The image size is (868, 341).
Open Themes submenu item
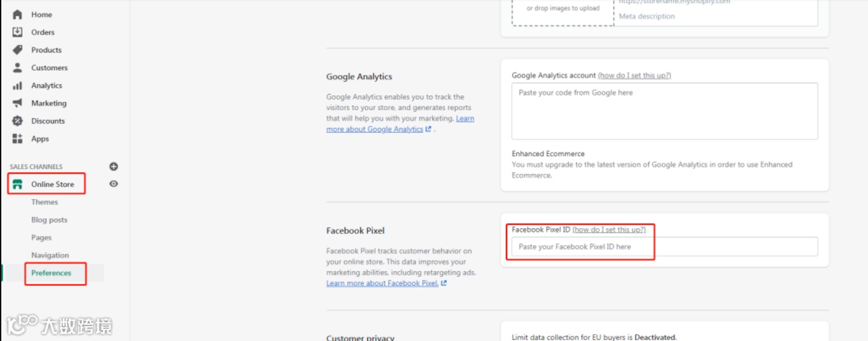pyautogui.click(x=45, y=202)
